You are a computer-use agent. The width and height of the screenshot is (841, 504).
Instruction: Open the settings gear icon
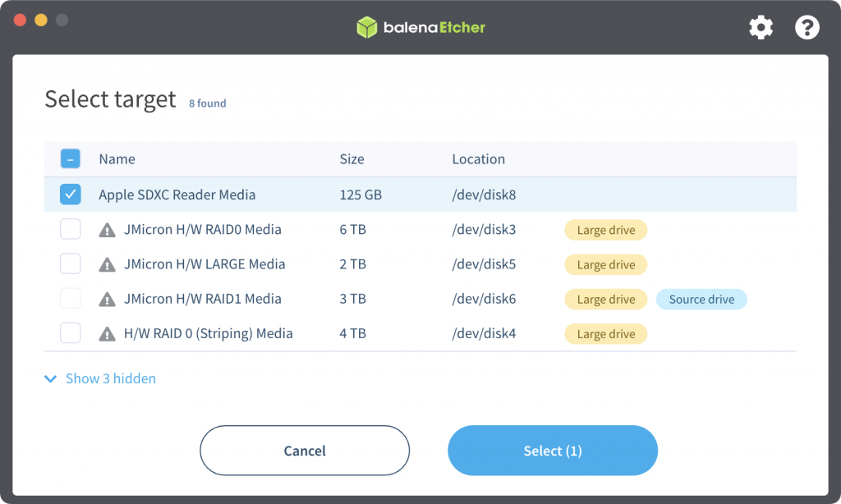click(761, 27)
